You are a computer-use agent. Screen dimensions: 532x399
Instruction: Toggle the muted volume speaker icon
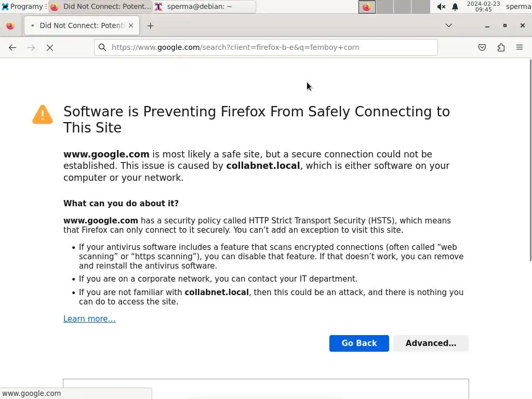(441, 7)
